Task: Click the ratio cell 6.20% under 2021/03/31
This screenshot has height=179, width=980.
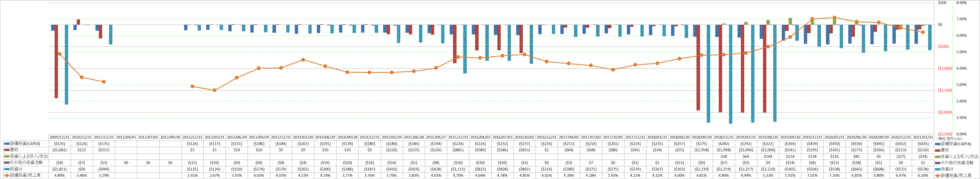Action: (x=923, y=176)
